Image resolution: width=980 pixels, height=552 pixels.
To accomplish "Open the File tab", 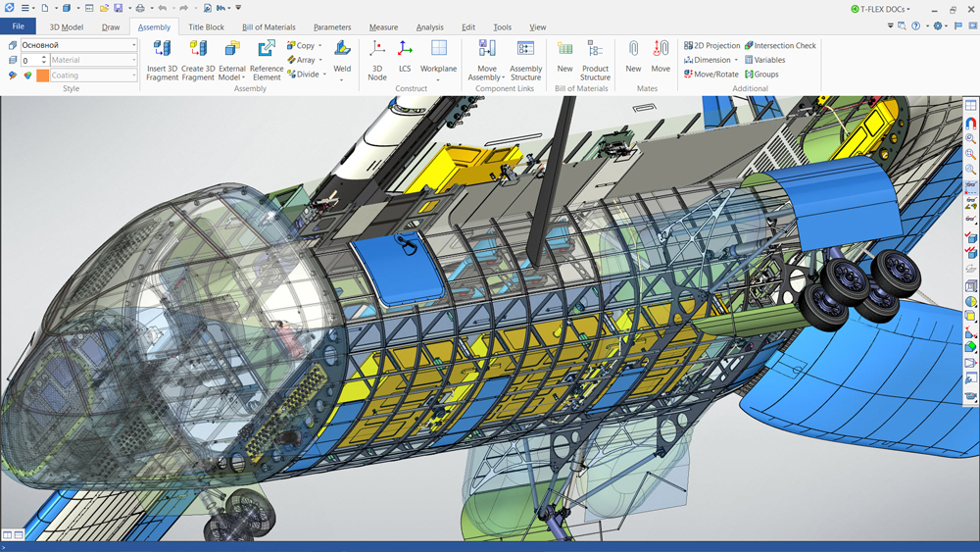I will (x=18, y=26).
